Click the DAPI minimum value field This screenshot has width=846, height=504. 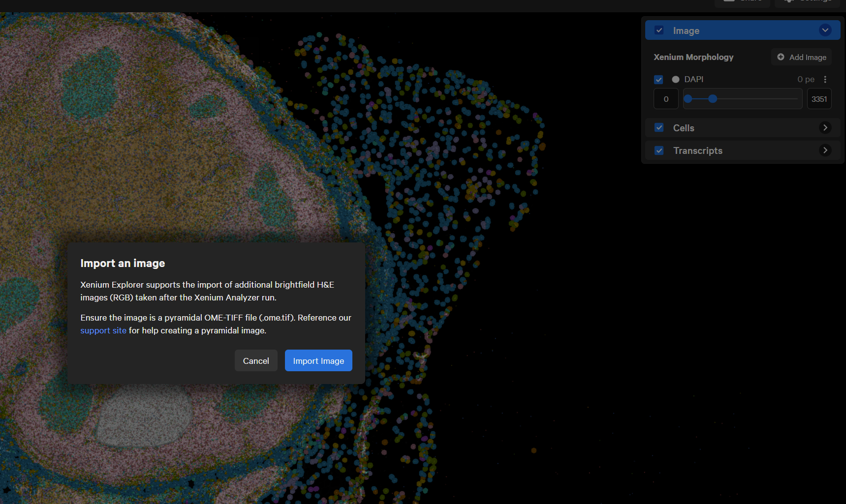click(x=666, y=99)
